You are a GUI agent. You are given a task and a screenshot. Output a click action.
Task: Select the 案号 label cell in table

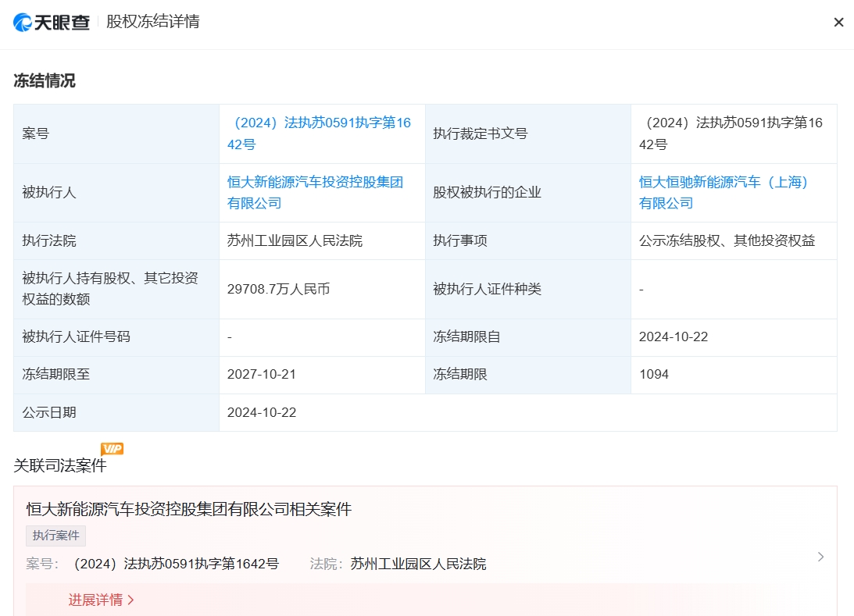click(116, 134)
